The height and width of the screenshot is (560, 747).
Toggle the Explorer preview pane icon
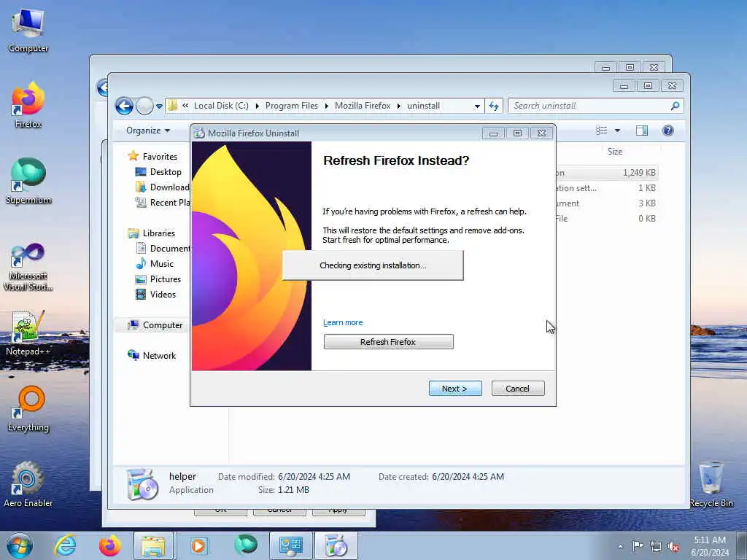tap(642, 131)
